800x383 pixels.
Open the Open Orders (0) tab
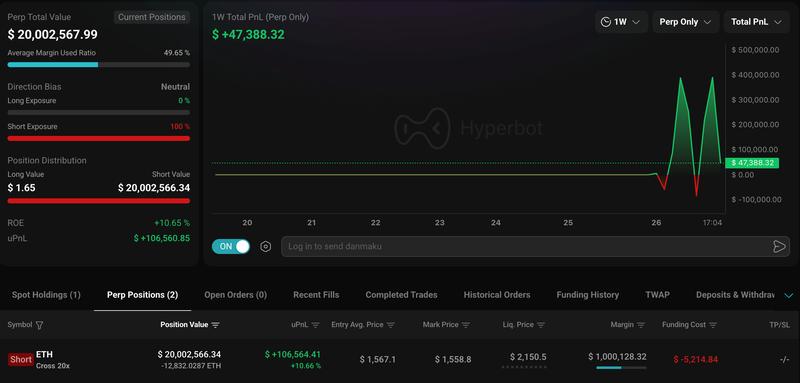[x=235, y=295]
